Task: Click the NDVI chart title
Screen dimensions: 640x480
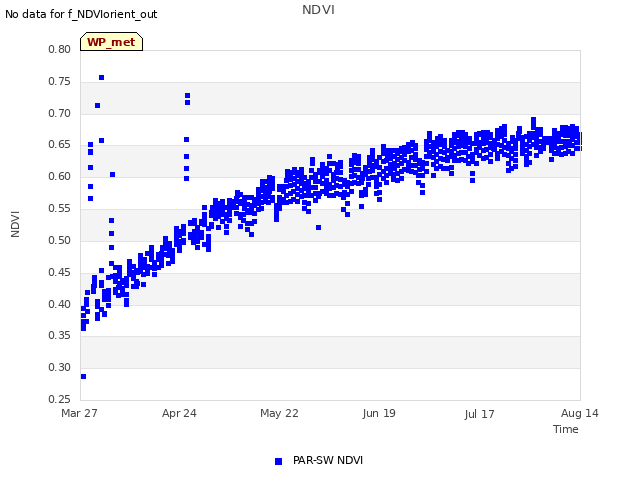Action: [x=318, y=10]
